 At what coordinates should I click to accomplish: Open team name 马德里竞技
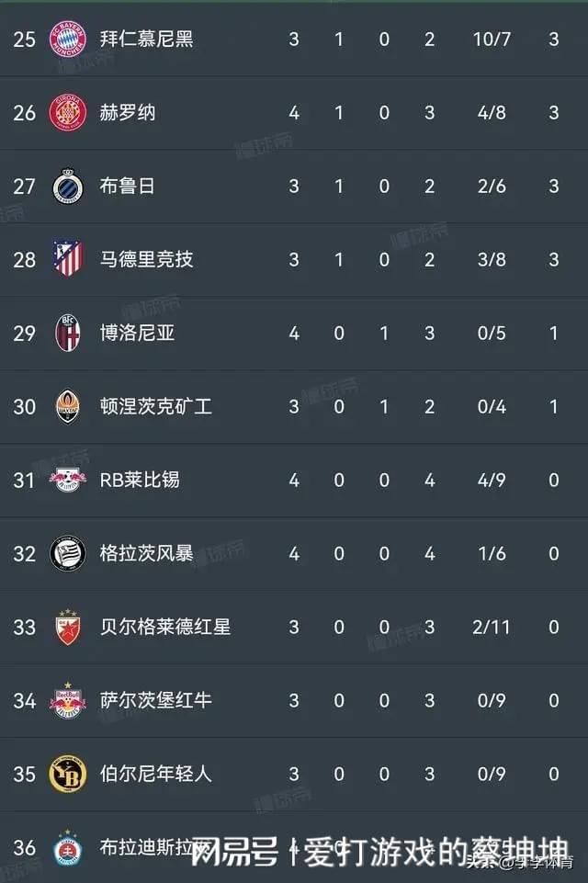tap(146, 259)
